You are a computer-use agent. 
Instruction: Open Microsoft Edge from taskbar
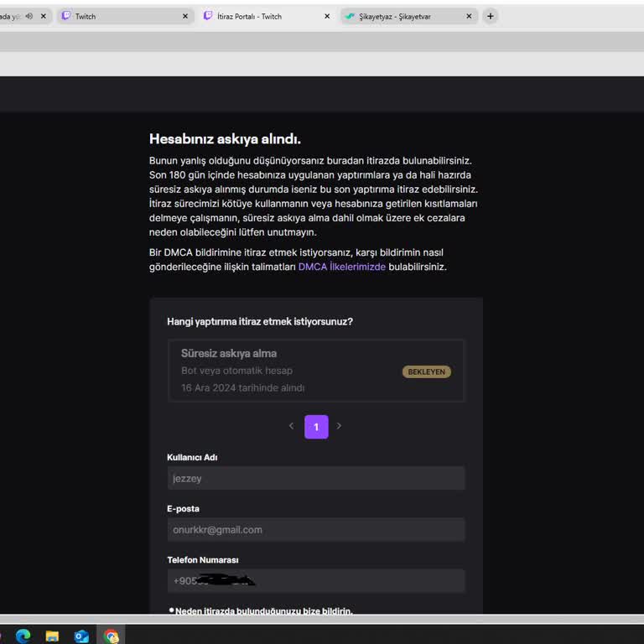coord(23,636)
